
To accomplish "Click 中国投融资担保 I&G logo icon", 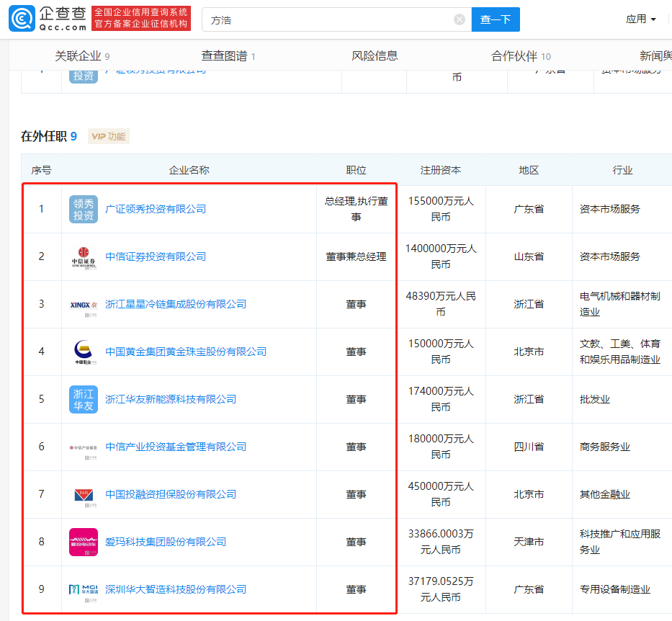I will click(x=84, y=495).
